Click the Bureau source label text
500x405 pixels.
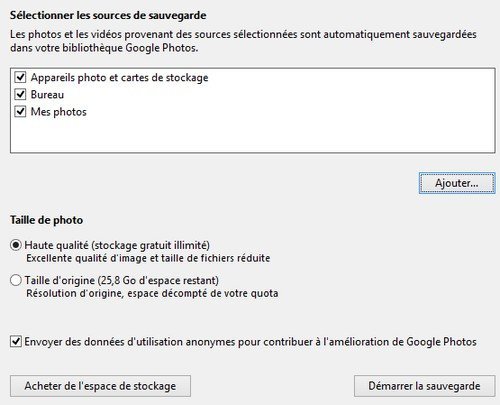pyautogui.click(x=47, y=94)
